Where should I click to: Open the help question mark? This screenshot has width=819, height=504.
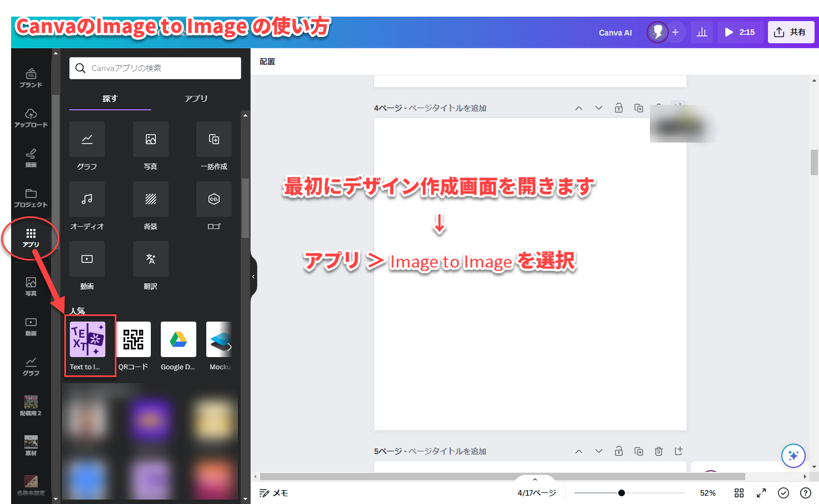806,493
